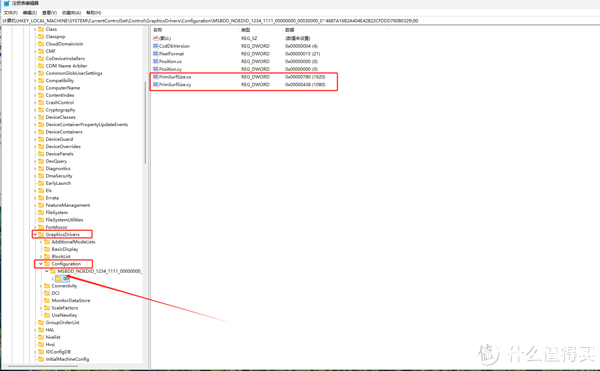Click the registry path address bar
The width and height of the screenshot is (600, 371).
(x=300, y=21)
